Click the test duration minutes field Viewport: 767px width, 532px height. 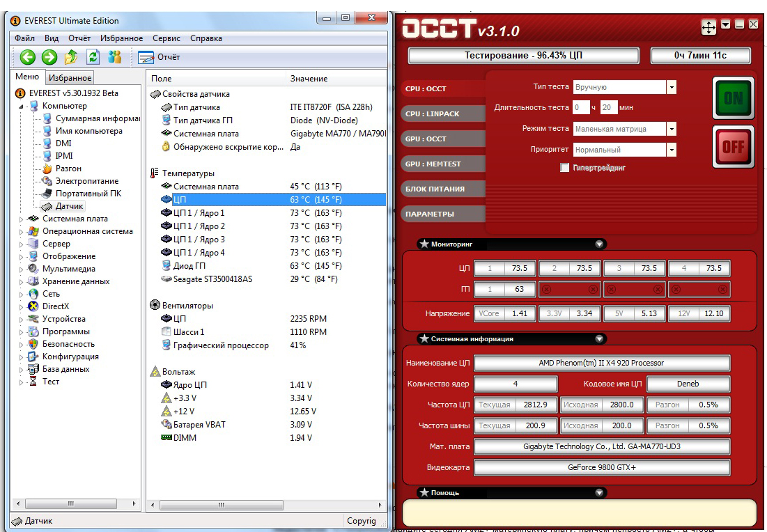click(608, 107)
